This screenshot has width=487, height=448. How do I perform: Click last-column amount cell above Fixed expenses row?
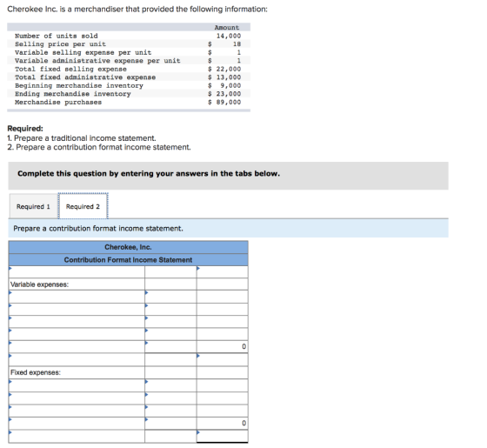223,359
